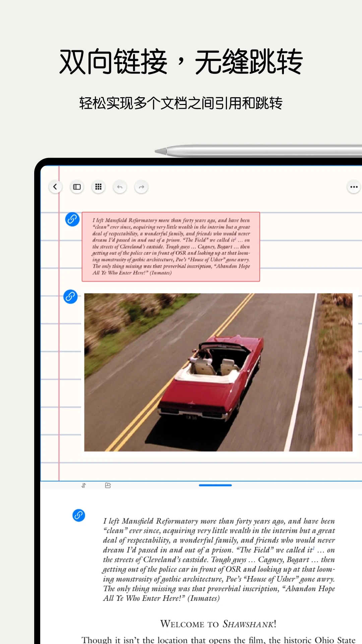The image size is (362, 644).
Task: Select the pink highlighted text excerpt
Action: [171, 247]
